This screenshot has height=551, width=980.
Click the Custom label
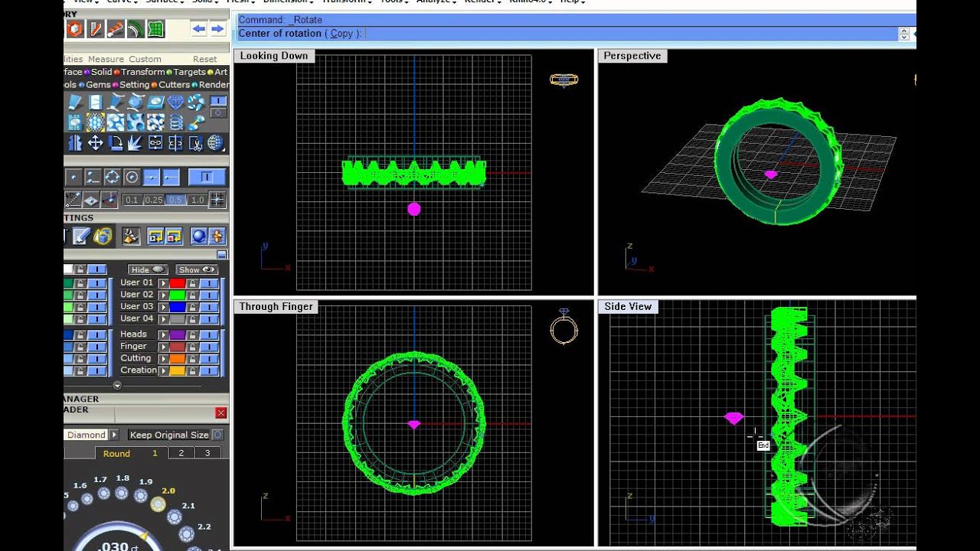[x=145, y=59]
